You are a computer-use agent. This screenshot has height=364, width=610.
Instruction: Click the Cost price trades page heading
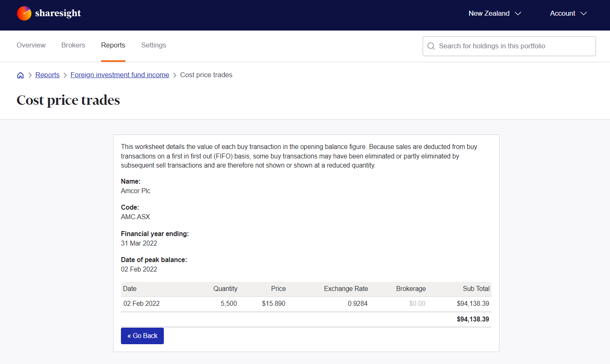tap(69, 100)
